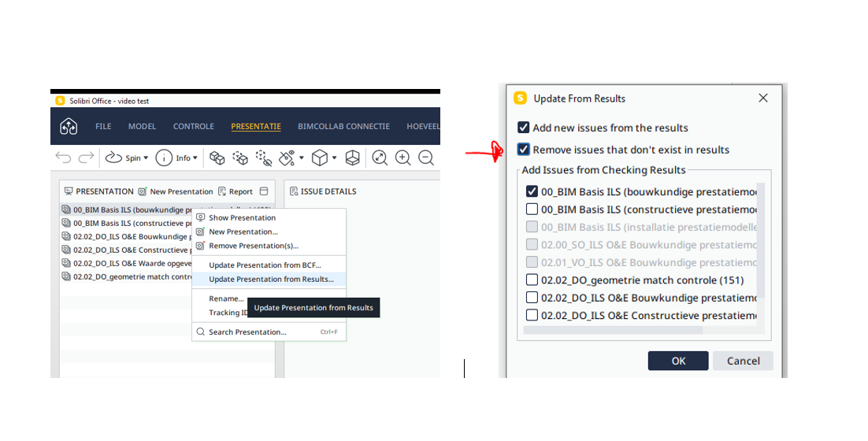Toggle Remove issues that don't exist in results
This screenshot has width=868, height=441.
click(x=523, y=150)
